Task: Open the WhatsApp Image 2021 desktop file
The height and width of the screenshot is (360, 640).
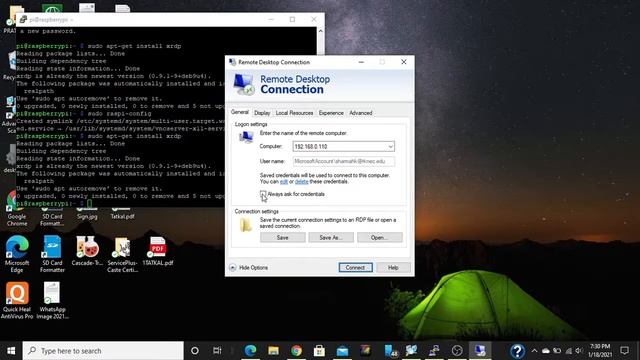Action: pyautogui.click(x=52, y=300)
